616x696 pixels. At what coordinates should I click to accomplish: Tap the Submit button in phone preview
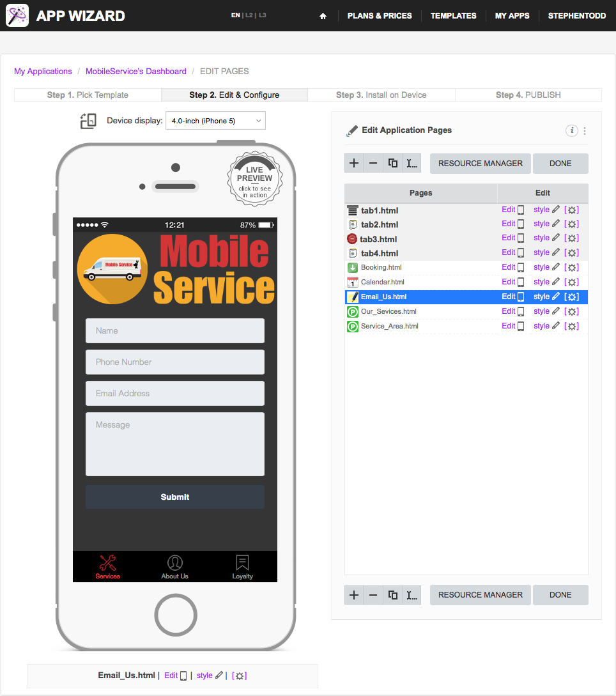pos(175,497)
